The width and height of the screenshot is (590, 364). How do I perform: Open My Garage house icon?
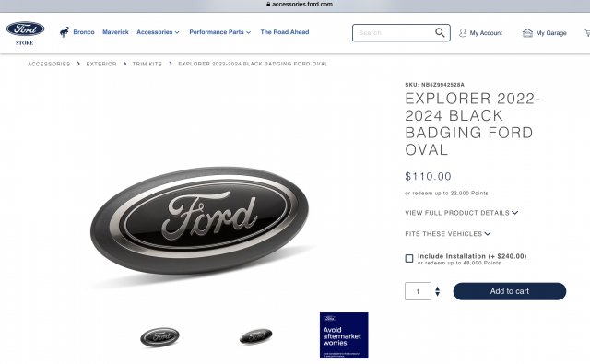coord(527,33)
